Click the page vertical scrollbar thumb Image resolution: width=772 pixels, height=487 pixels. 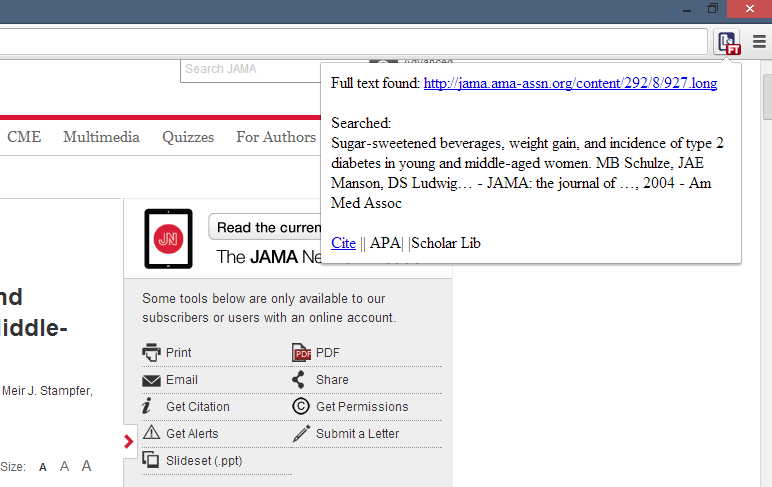(x=767, y=97)
